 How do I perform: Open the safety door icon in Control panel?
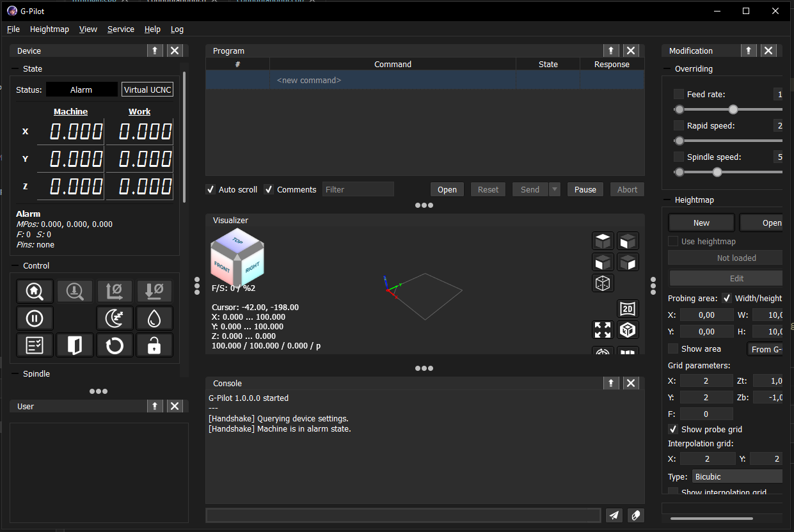[74, 345]
